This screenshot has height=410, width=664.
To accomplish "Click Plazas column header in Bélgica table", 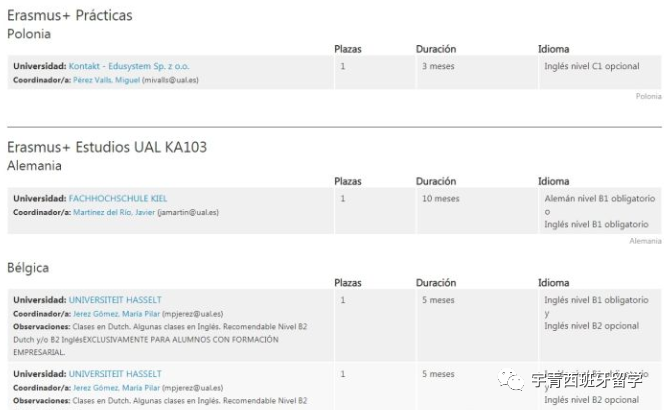I will point(348,283).
